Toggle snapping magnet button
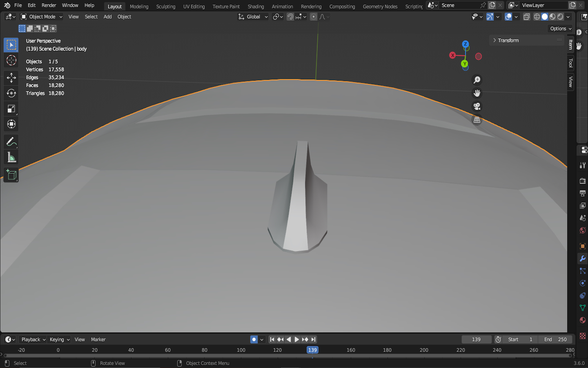 [290, 17]
